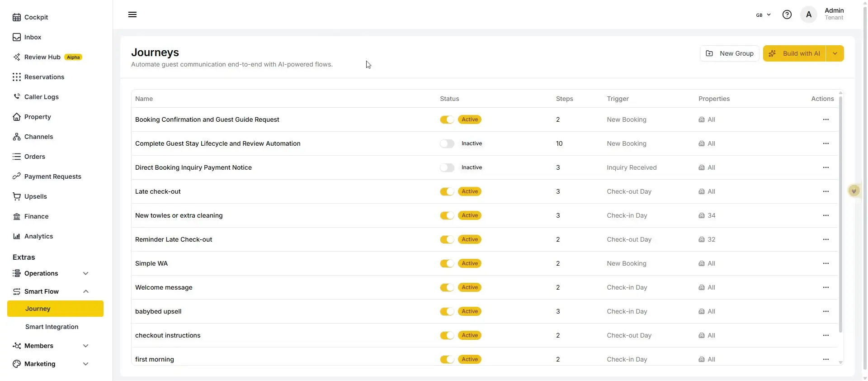Viewport: 868px width, 381px height.
Task: Select the Journey submenu item
Action: [x=55, y=309]
